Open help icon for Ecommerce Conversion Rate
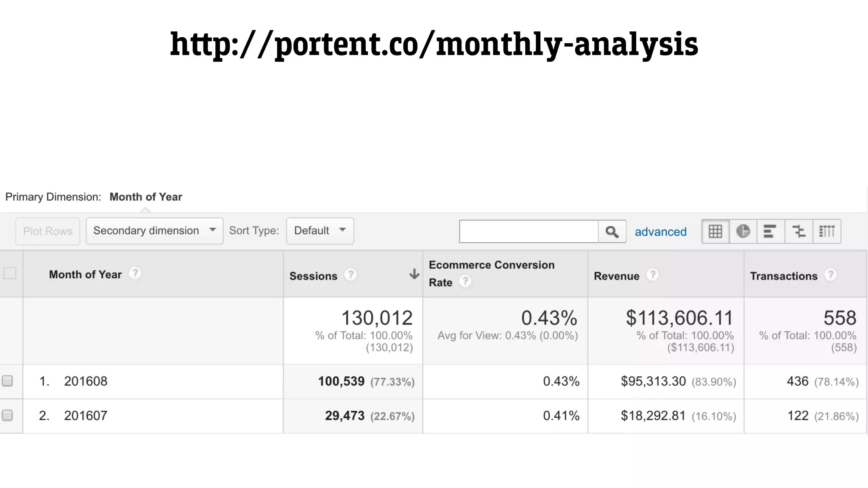Image resolution: width=868 pixels, height=488 pixels. [465, 281]
